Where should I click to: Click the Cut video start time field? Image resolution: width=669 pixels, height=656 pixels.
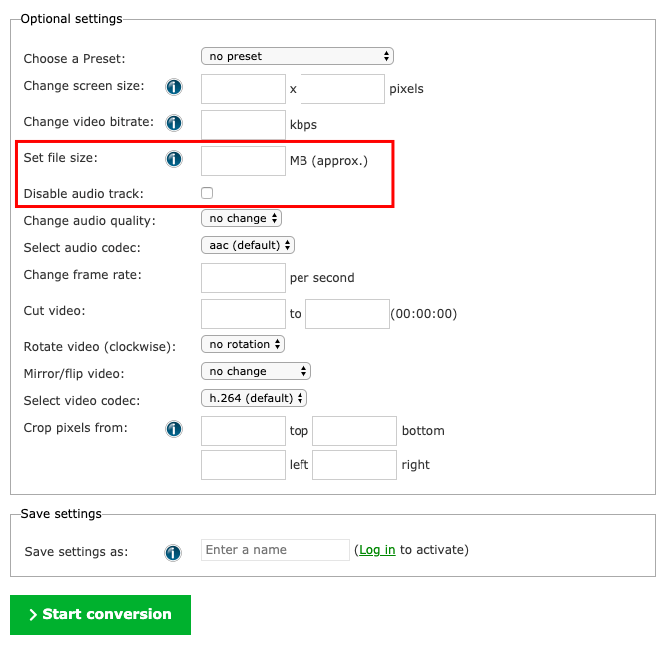[243, 314]
